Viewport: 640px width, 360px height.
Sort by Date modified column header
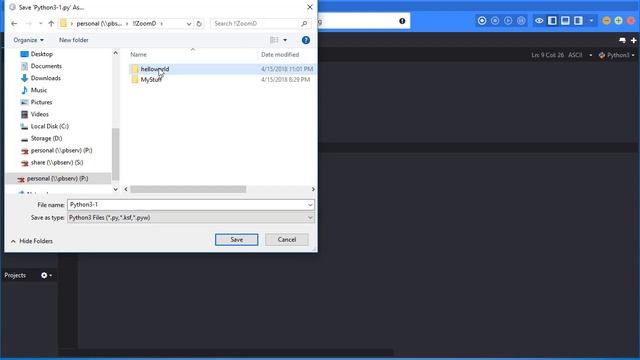tap(280, 54)
